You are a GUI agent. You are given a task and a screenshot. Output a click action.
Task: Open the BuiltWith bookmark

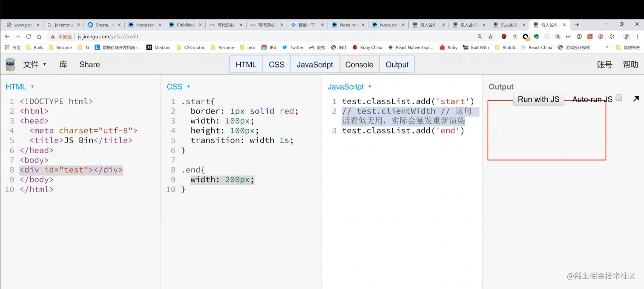pyautogui.click(x=476, y=48)
